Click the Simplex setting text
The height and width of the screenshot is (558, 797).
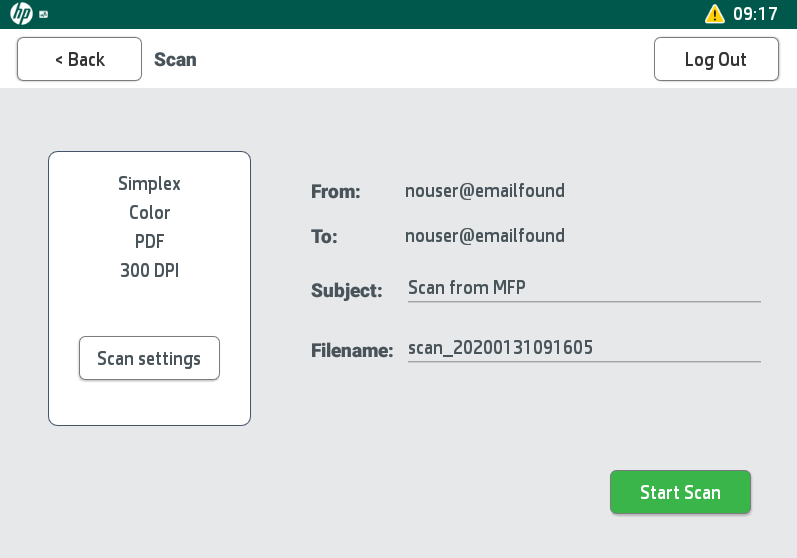(149, 184)
